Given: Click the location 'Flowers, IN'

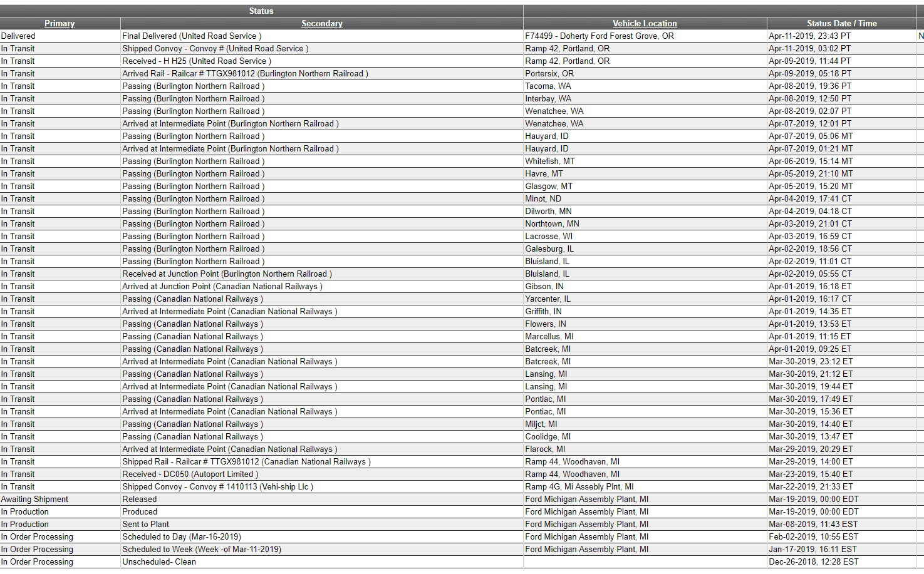Looking at the screenshot, I should click(546, 324).
